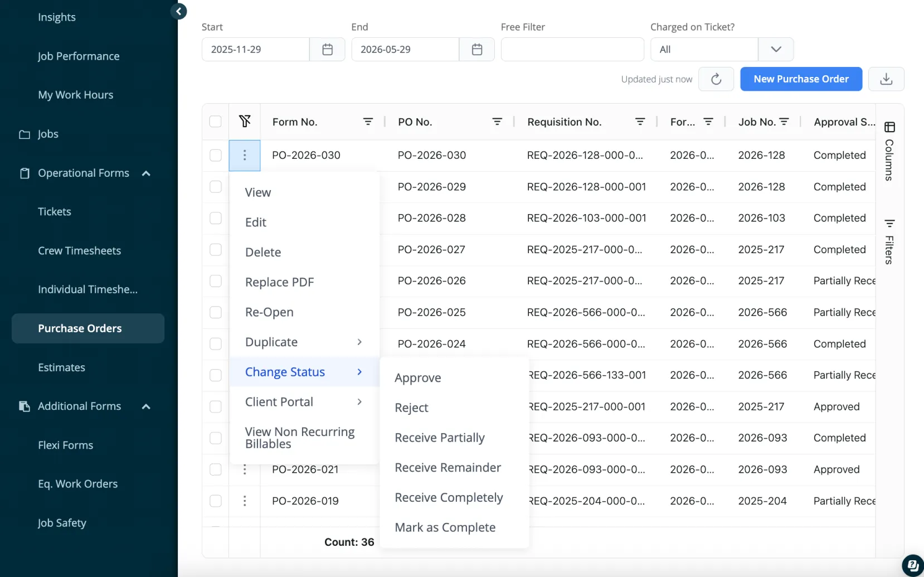The image size is (924, 577).
Task: Open Job No. column filter menu
Action: coord(784,122)
